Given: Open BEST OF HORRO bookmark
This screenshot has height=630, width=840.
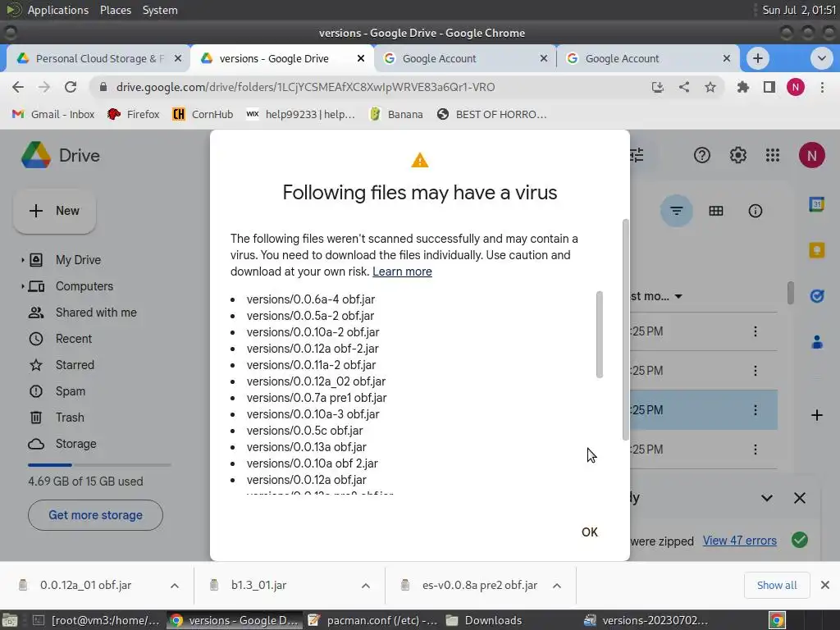Looking at the screenshot, I should tap(491, 115).
